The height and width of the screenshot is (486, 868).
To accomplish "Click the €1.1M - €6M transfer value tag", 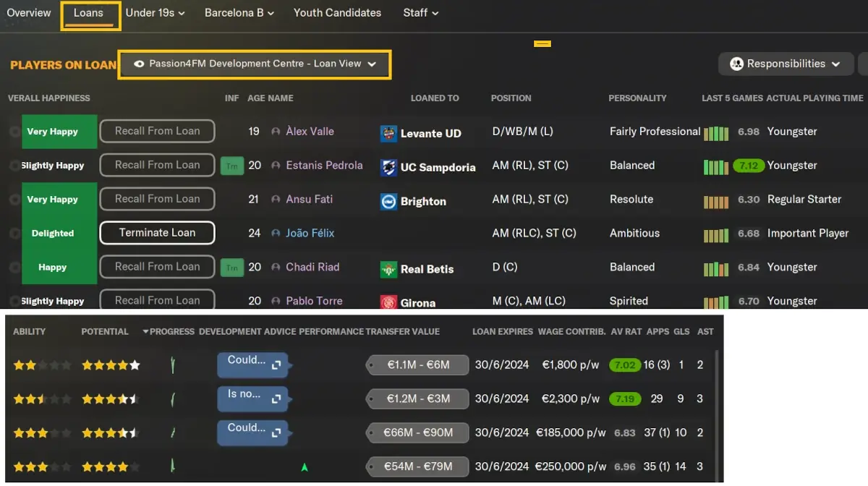I will (417, 365).
